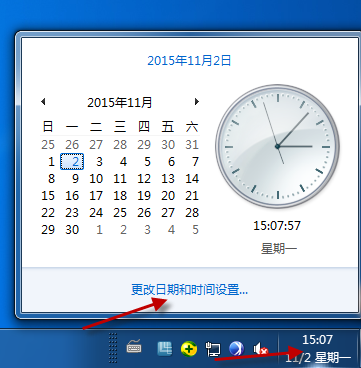The image size is (361, 368).
Task: Go to next month in calendar
Action: [x=197, y=101]
